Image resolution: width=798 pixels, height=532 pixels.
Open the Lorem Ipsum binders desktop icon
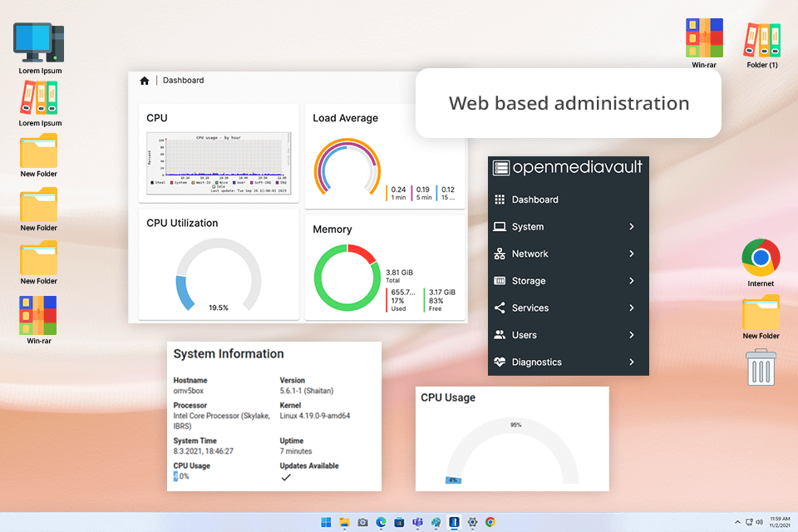click(39, 98)
